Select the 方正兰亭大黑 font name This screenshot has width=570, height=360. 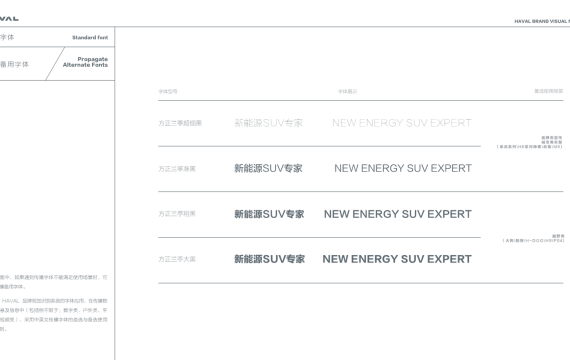pyautogui.click(x=177, y=259)
